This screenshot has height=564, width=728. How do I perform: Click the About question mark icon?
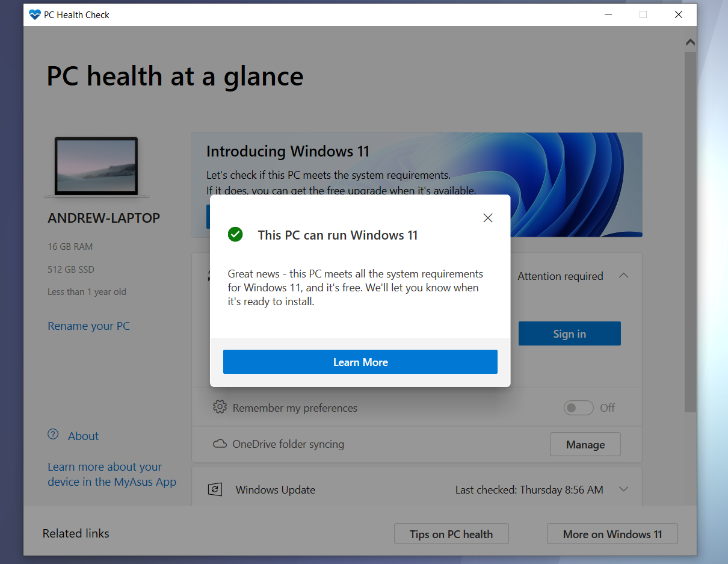54,434
